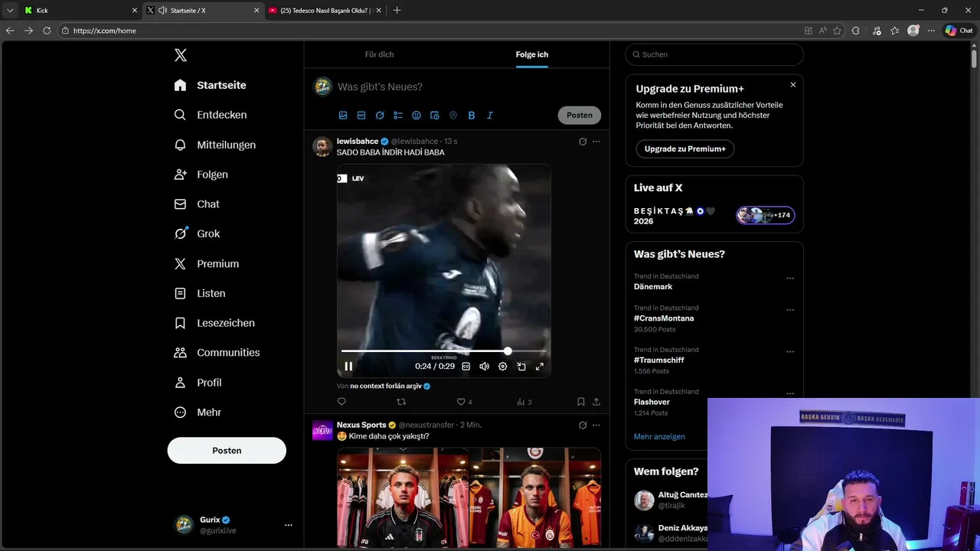Screen dimensions: 980x551
Task: Bookmark the lewisbahce post
Action: [581, 402]
